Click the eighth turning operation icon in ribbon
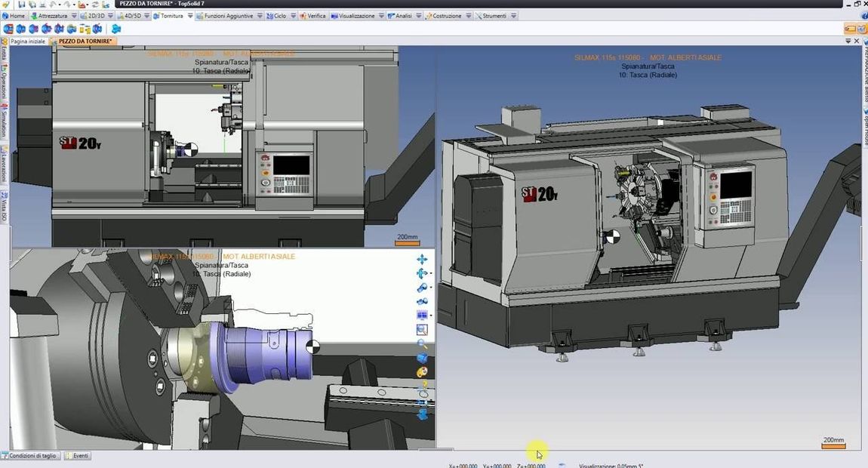The image size is (868, 468). pyautogui.click(x=98, y=29)
